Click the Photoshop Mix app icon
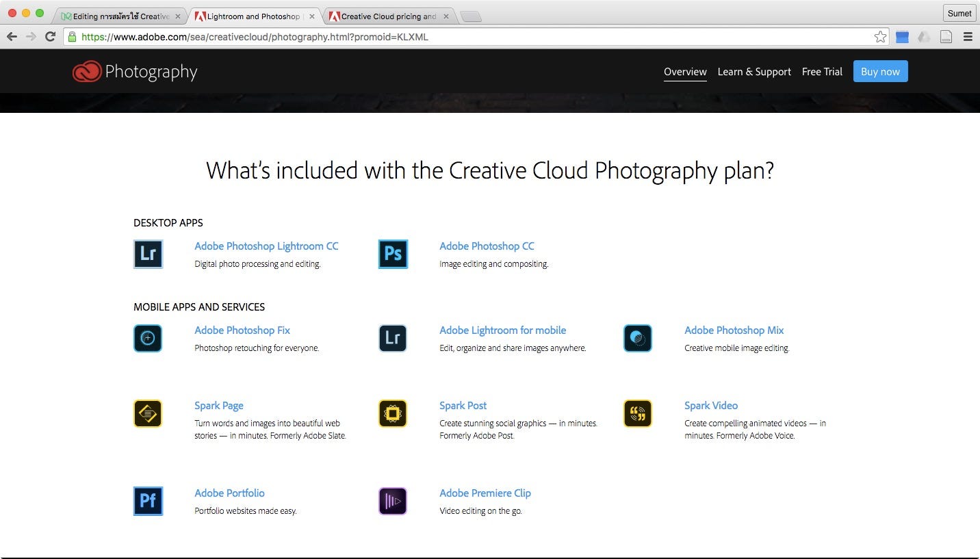 coord(638,338)
